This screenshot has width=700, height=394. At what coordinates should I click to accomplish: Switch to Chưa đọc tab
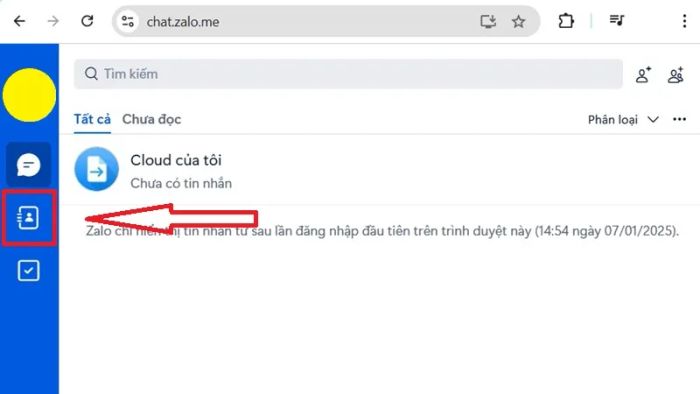152,120
